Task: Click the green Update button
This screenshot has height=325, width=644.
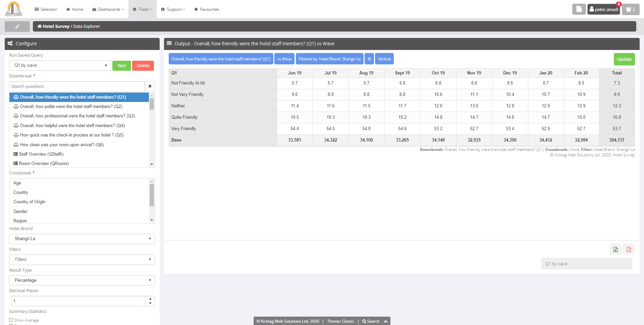Action: 624,59
